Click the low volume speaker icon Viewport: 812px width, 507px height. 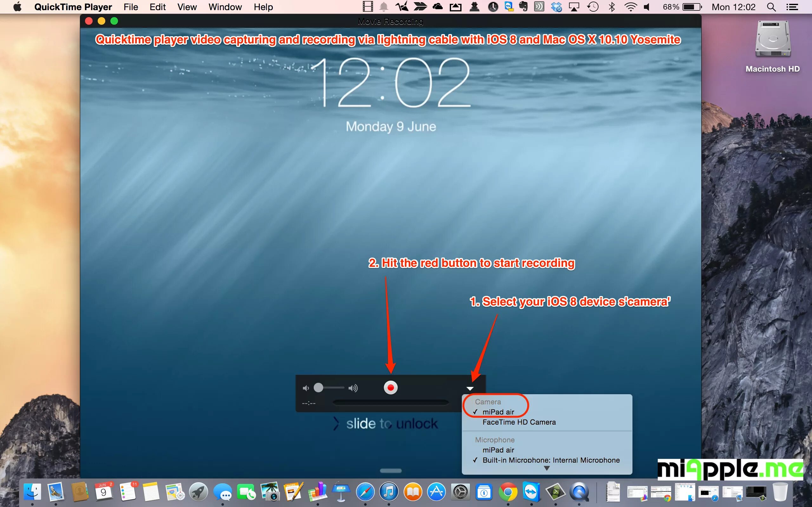tap(306, 388)
